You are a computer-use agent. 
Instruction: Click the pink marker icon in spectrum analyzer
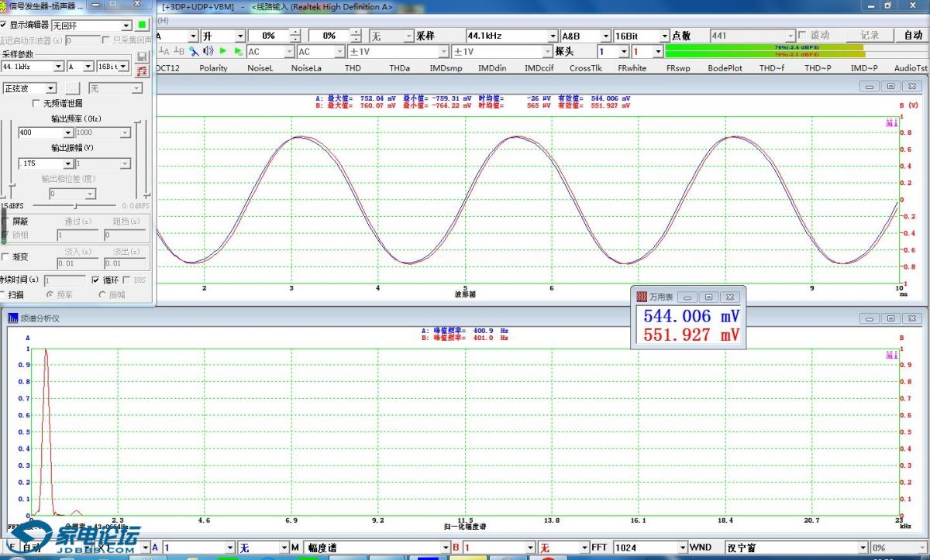891,355
